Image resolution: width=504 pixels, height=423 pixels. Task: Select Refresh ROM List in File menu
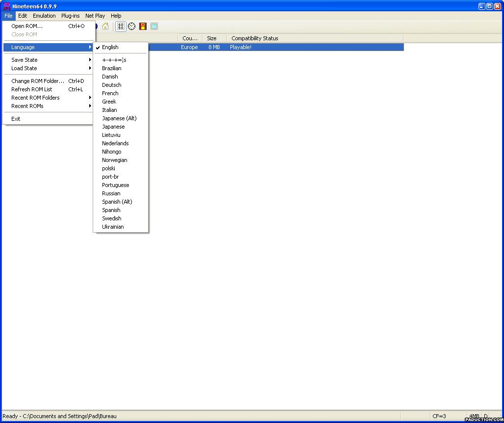pyautogui.click(x=48, y=89)
